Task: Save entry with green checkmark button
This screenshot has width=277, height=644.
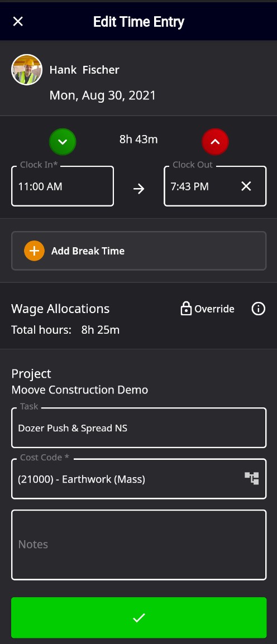Action: 139,617
